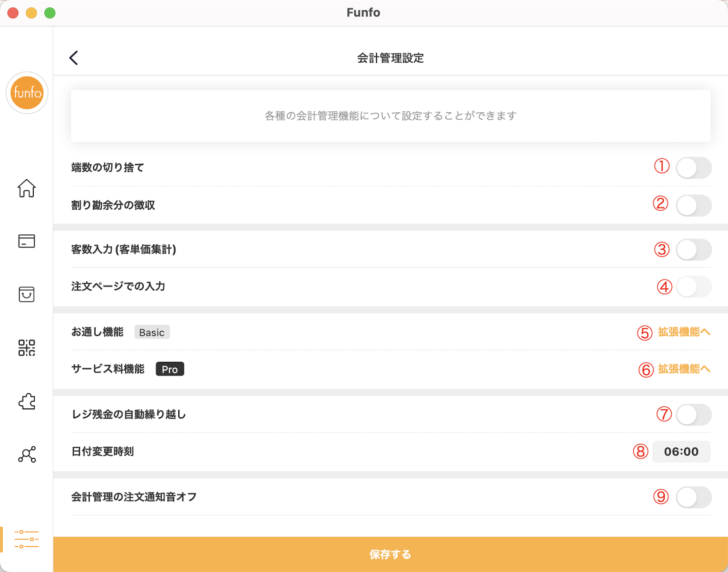Image resolution: width=728 pixels, height=572 pixels.
Task: Enable 客数入力 (客単価集計) switch
Action: point(694,249)
